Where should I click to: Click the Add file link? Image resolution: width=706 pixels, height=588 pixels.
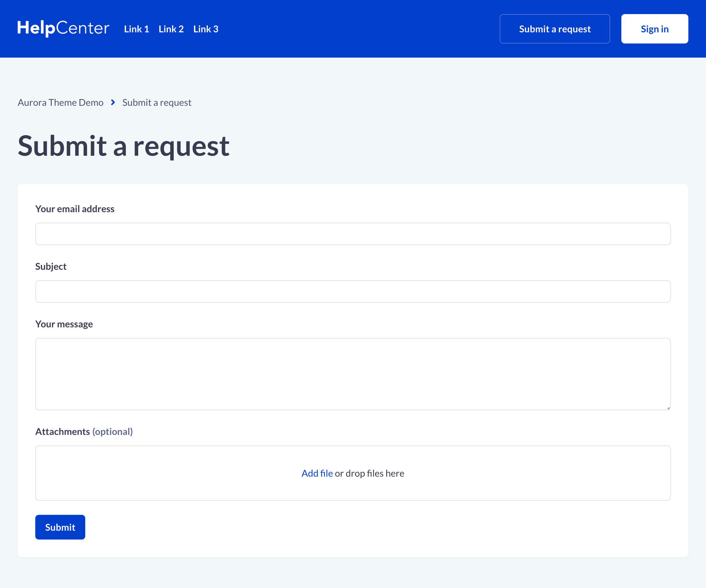pyautogui.click(x=317, y=473)
